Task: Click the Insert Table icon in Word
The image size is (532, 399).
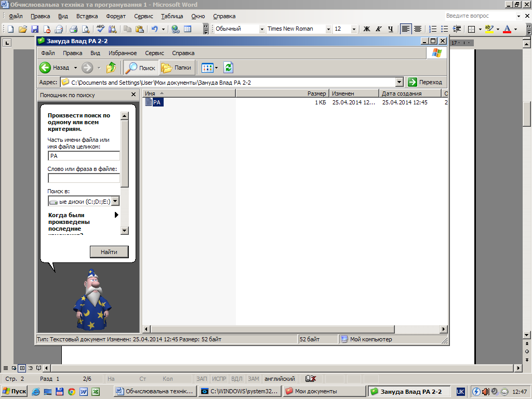Action: pyautogui.click(x=188, y=29)
